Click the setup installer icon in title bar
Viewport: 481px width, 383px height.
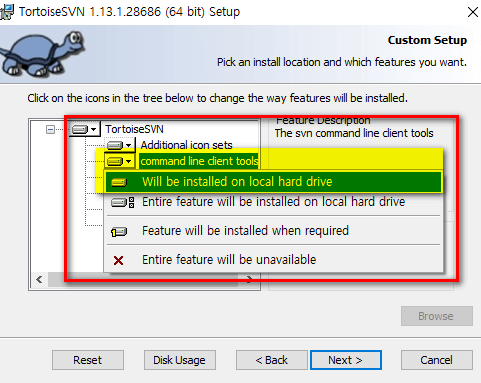tap(7, 12)
